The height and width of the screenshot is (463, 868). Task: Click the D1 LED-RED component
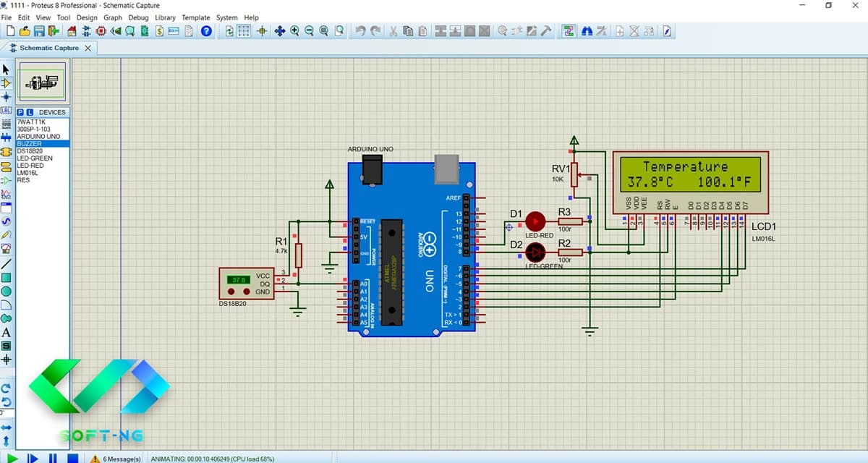pos(535,221)
